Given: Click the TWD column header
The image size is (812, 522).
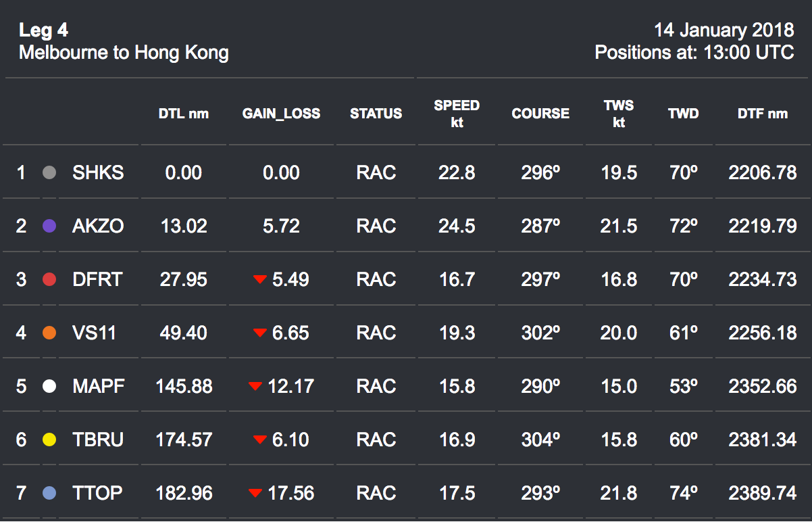Looking at the screenshot, I should pyautogui.click(x=684, y=114).
